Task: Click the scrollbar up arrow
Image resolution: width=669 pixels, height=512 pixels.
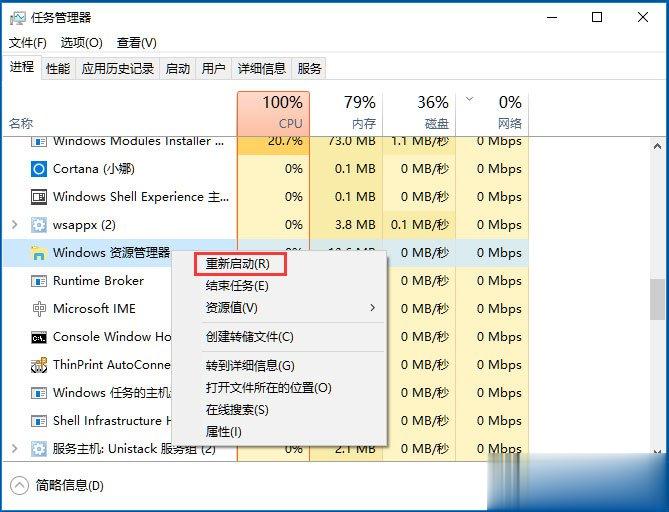Action: (x=657, y=147)
